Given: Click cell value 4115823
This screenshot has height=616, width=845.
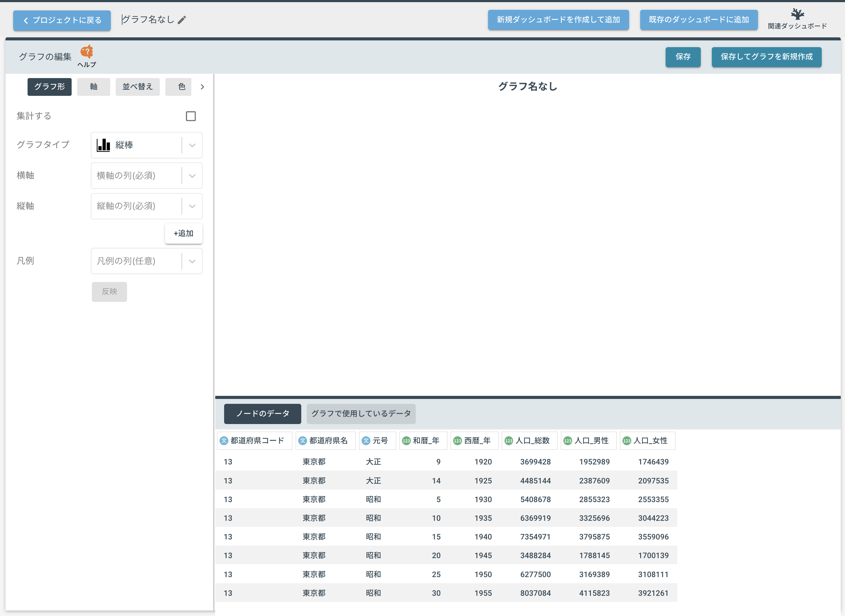Looking at the screenshot, I should pos(595,593).
